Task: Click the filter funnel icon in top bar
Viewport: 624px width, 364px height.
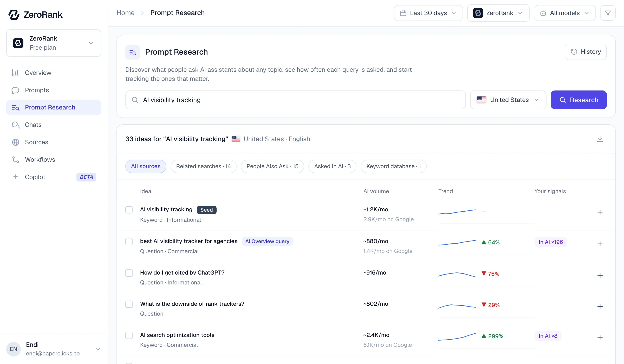Action: point(608,13)
